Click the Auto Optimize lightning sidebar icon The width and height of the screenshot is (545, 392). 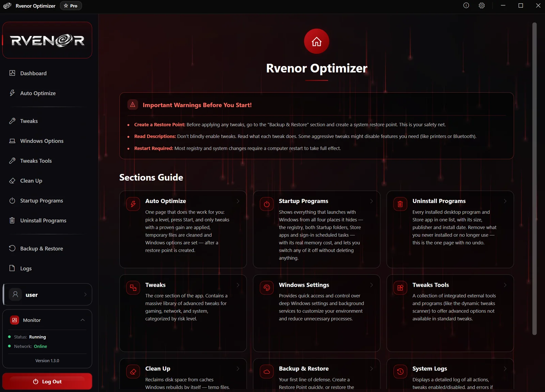tap(12, 93)
